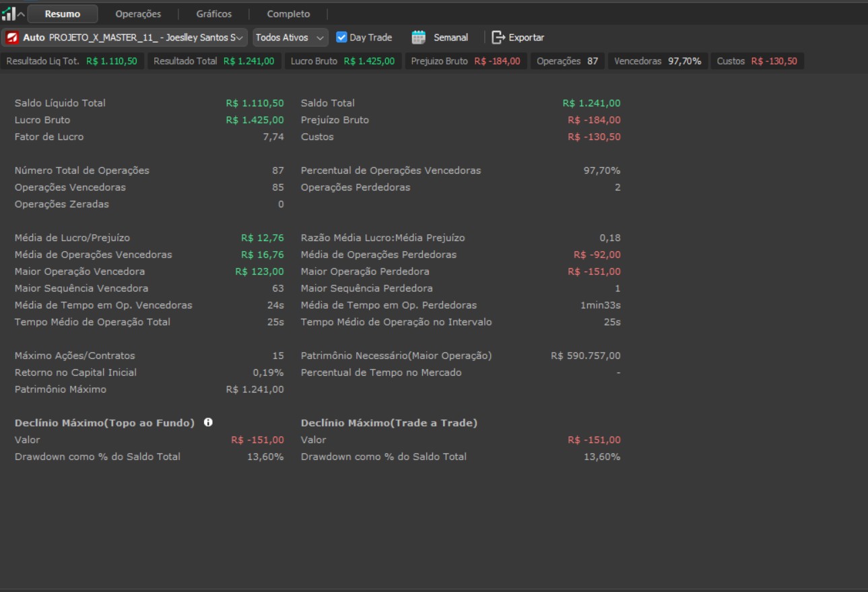This screenshot has width=868, height=592.
Task: Click the Operações 87 summary box
Action: pos(568,61)
